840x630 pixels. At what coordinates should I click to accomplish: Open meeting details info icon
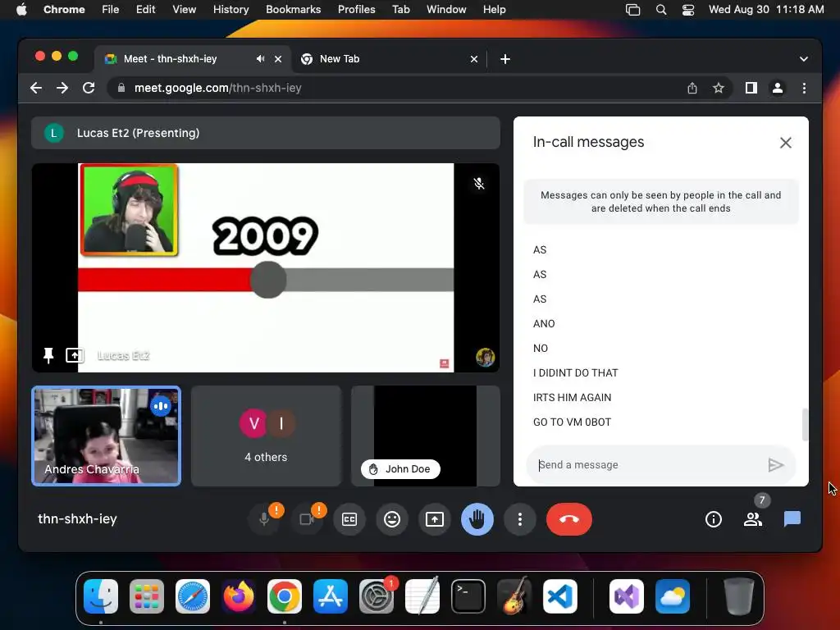(x=714, y=519)
